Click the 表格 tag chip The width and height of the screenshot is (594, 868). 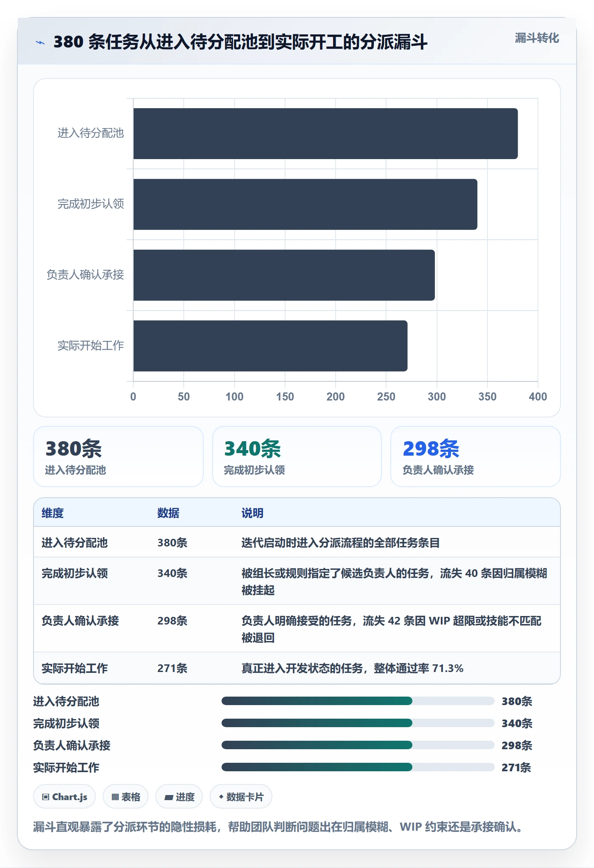(126, 797)
